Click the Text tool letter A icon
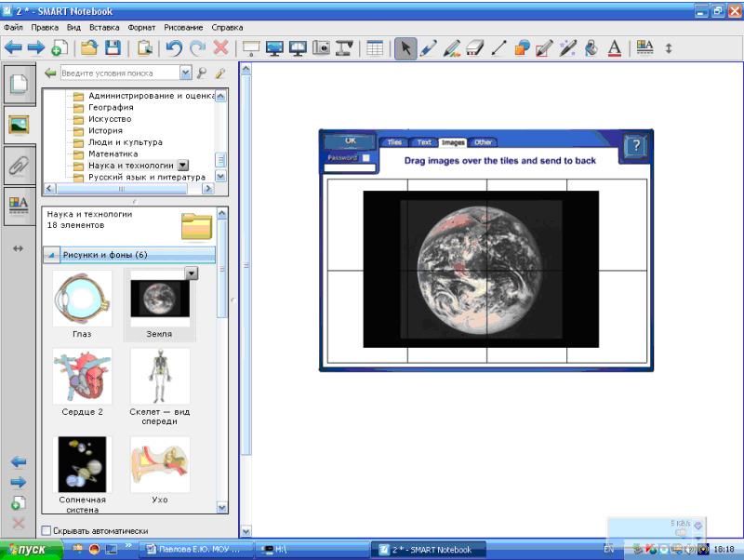Viewport: 744px width, 560px height. click(x=614, y=48)
